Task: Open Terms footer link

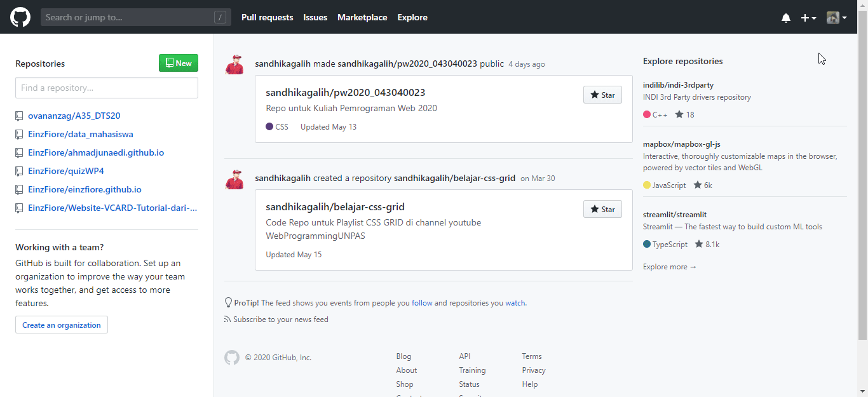Action: [532, 356]
